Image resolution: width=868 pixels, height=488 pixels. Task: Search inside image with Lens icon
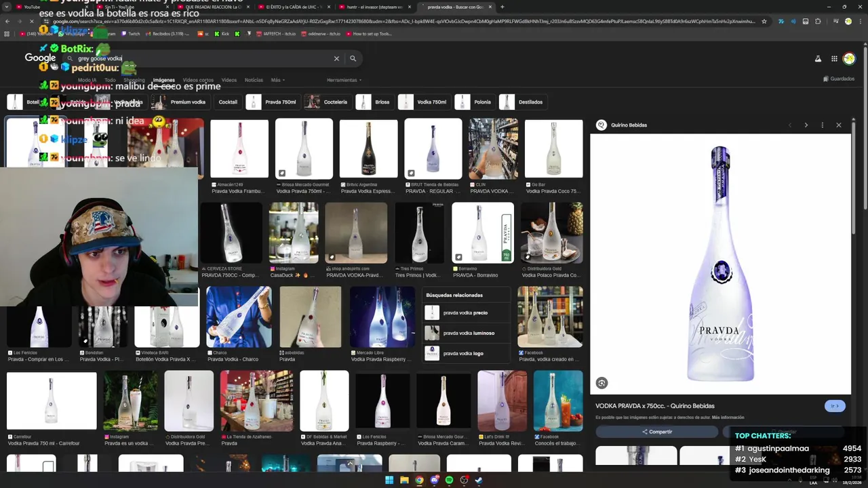[x=601, y=383]
